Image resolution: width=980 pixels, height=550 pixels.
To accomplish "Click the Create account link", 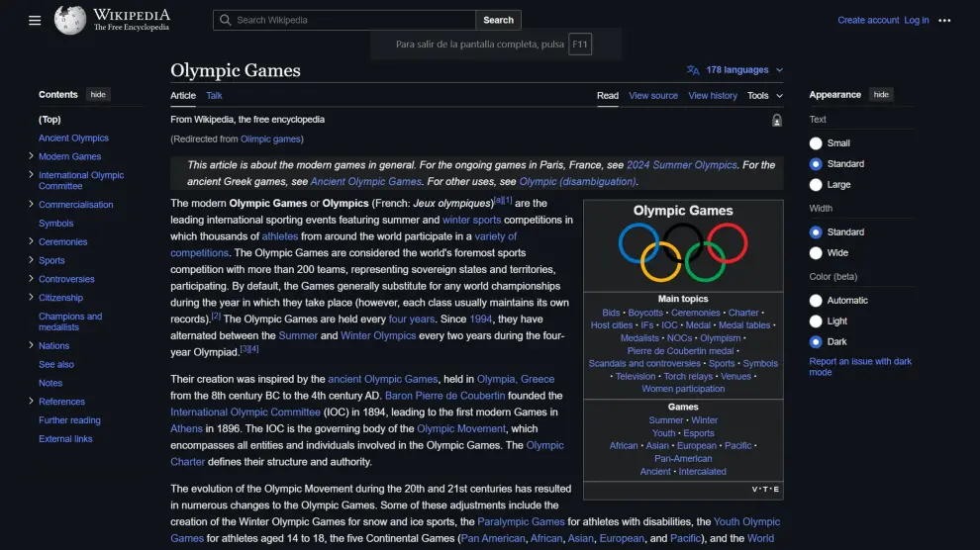I will tap(868, 20).
